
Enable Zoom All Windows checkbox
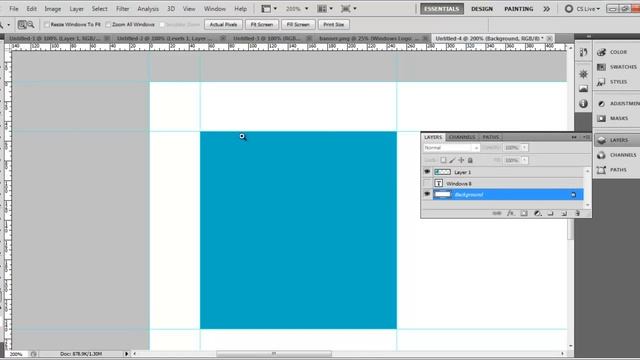coord(108,25)
